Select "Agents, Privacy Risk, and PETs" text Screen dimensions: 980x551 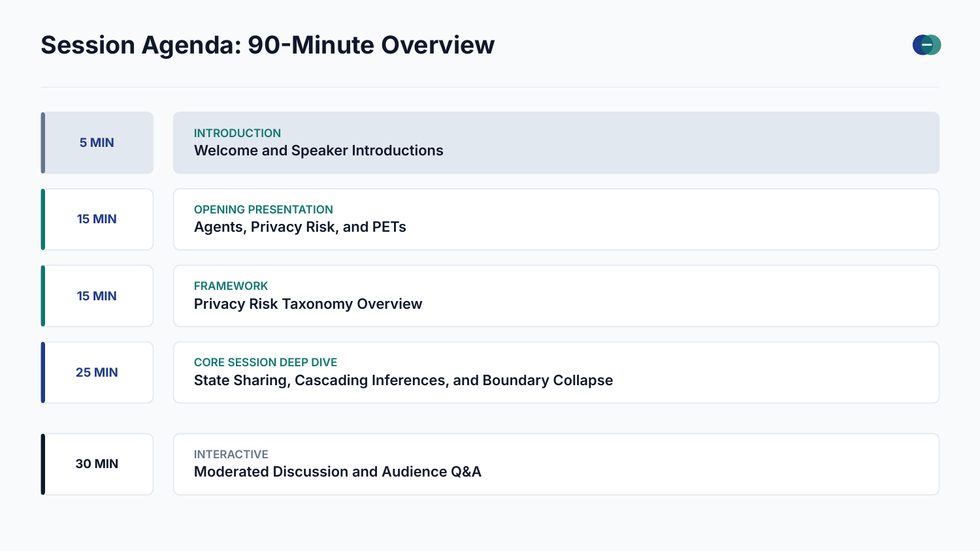pyautogui.click(x=300, y=227)
